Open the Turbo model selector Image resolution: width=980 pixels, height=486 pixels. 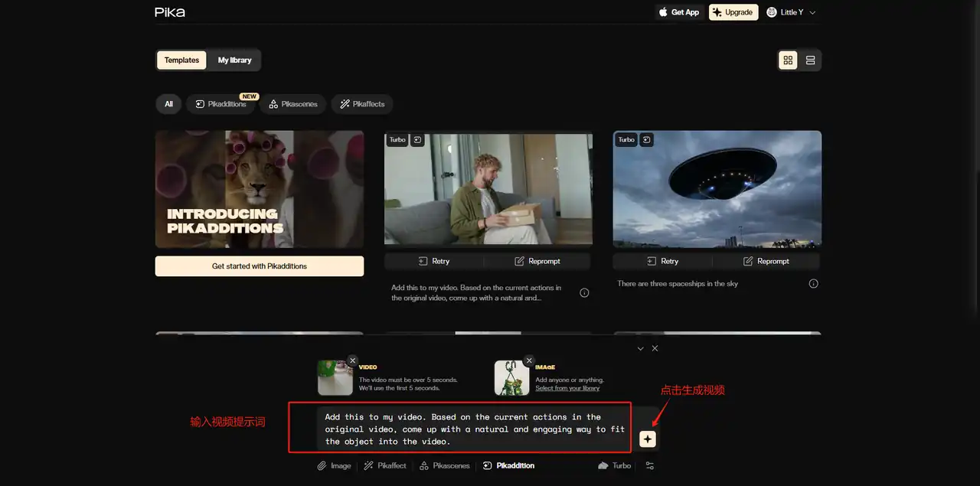pos(615,465)
